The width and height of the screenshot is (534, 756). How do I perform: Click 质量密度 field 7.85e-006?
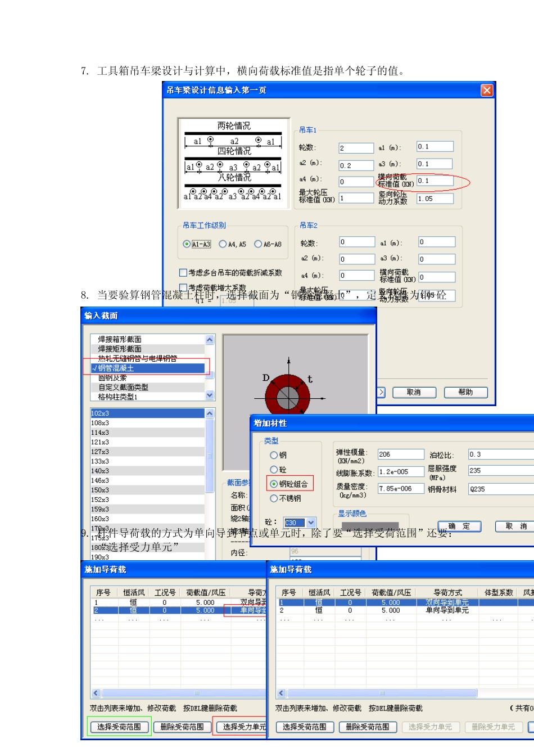[401, 489]
